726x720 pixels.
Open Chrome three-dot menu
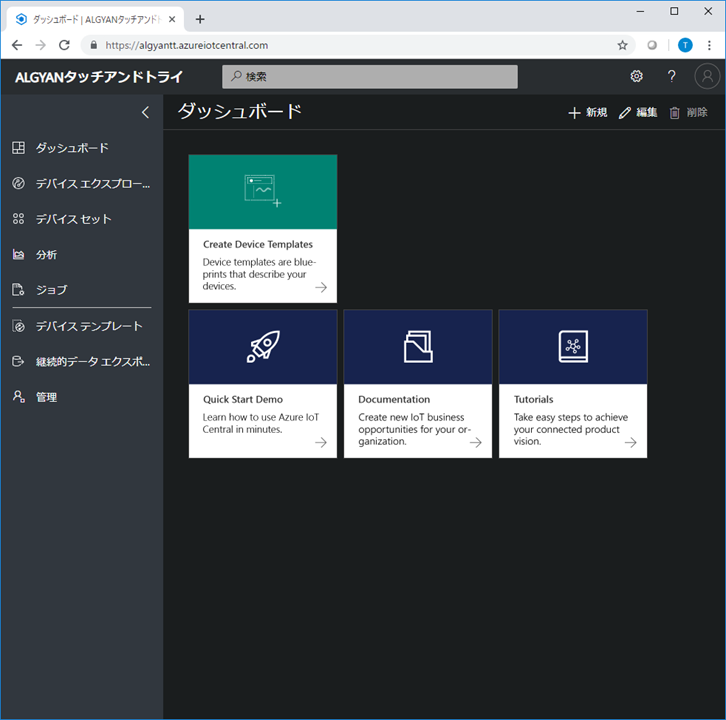coord(709,45)
